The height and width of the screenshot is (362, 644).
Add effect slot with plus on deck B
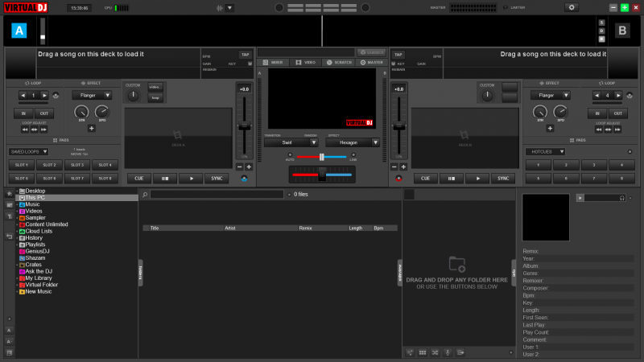(x=550, y=129)
